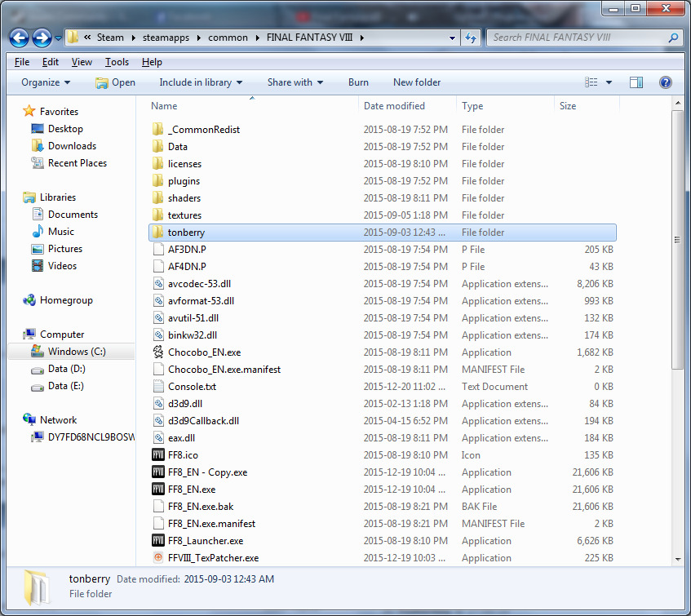Open the Edit menu

coord(51,62)
